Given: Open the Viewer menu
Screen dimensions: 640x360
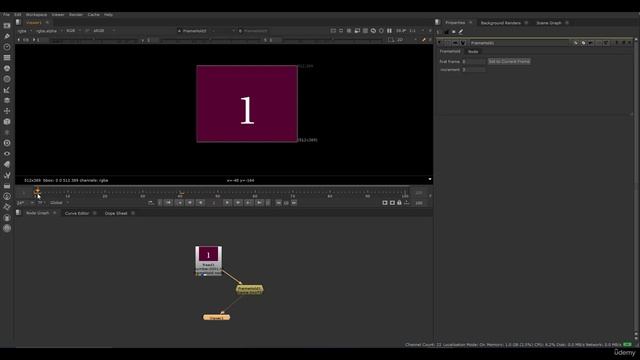Looking at the screenshot, I should 58,15.
